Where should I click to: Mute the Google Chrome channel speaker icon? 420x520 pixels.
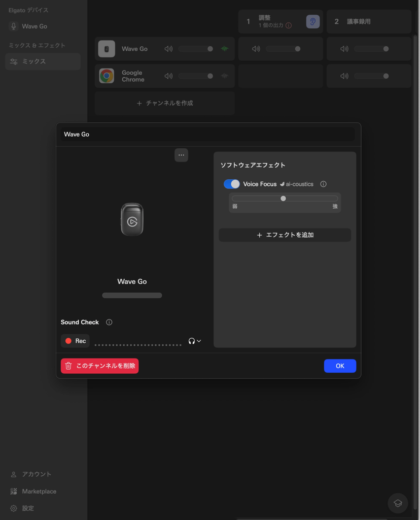(x=168, y=76)
